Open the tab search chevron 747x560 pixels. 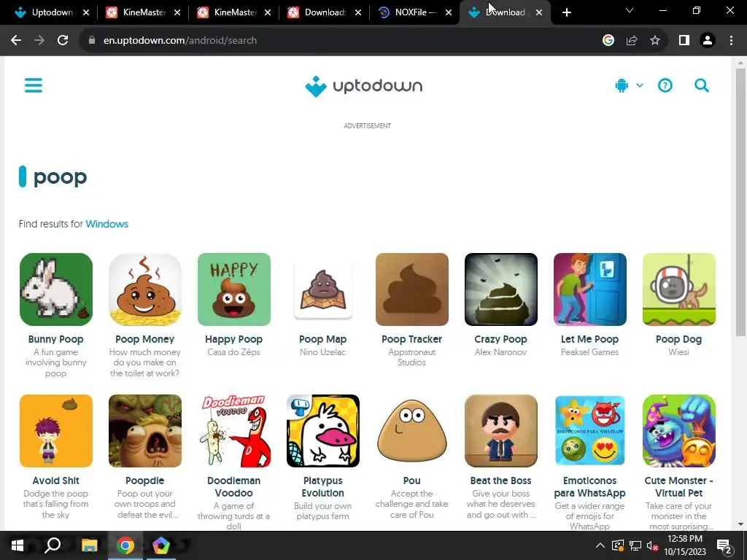pos(630,10)
